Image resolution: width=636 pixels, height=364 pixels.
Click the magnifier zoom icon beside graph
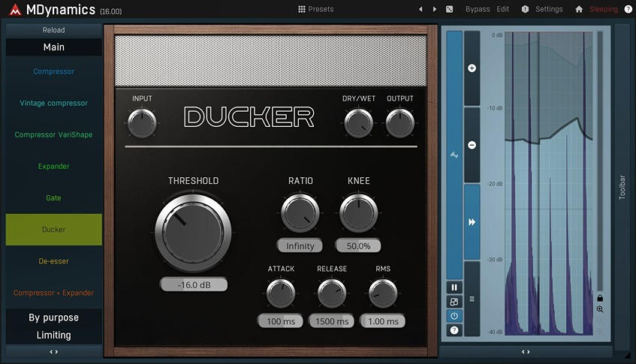(x=600, y=309)
